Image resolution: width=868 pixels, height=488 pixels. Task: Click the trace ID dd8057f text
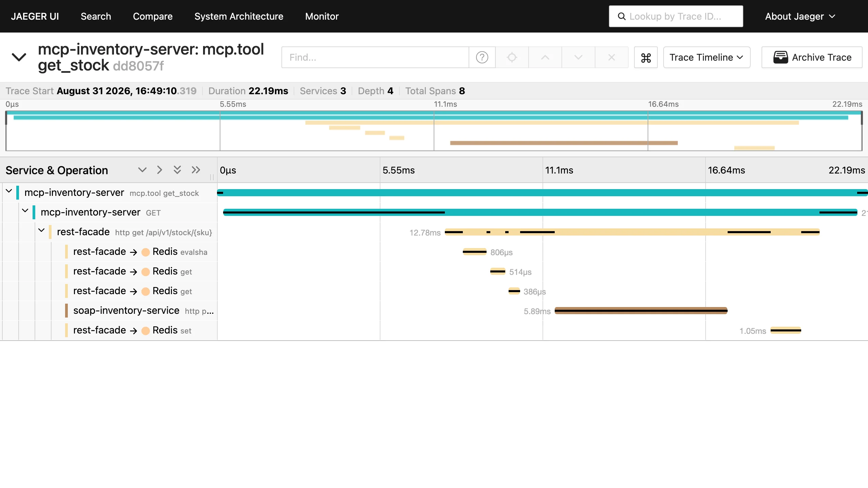tap(138, 66)
